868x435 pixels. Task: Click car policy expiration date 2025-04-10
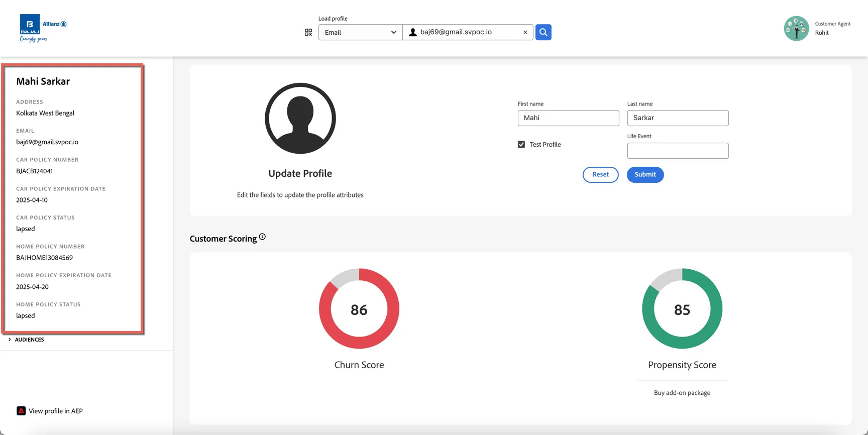click(x=32, y=200)
